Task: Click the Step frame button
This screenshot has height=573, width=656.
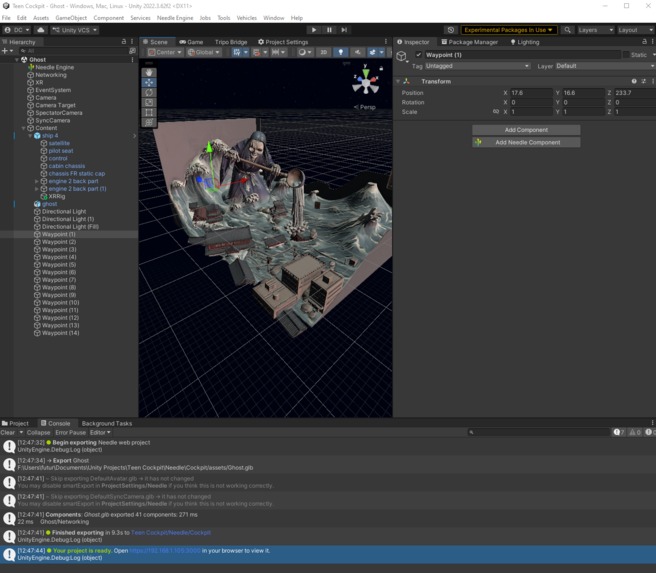Action: click(344, 30)
